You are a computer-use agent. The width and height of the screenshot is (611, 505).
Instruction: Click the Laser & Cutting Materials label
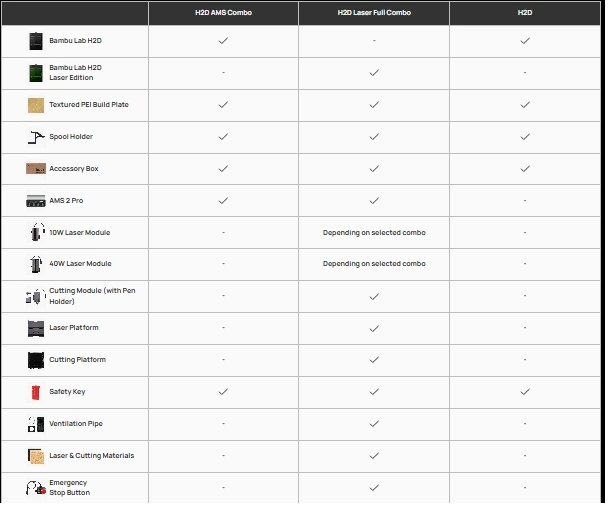tap(91, 456)
